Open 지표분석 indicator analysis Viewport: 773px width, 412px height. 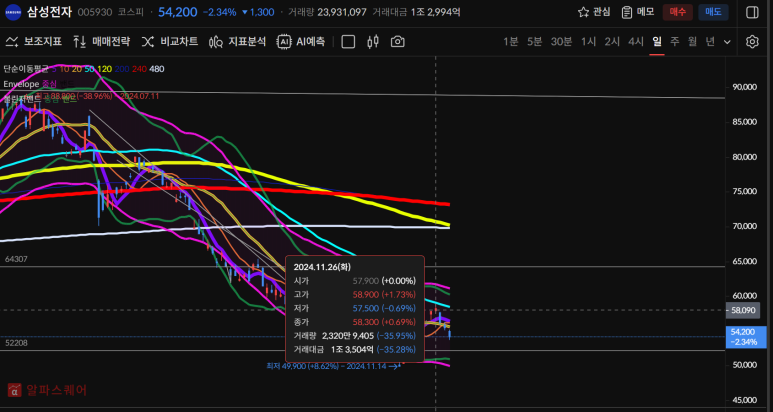click(x=237, y=42)
